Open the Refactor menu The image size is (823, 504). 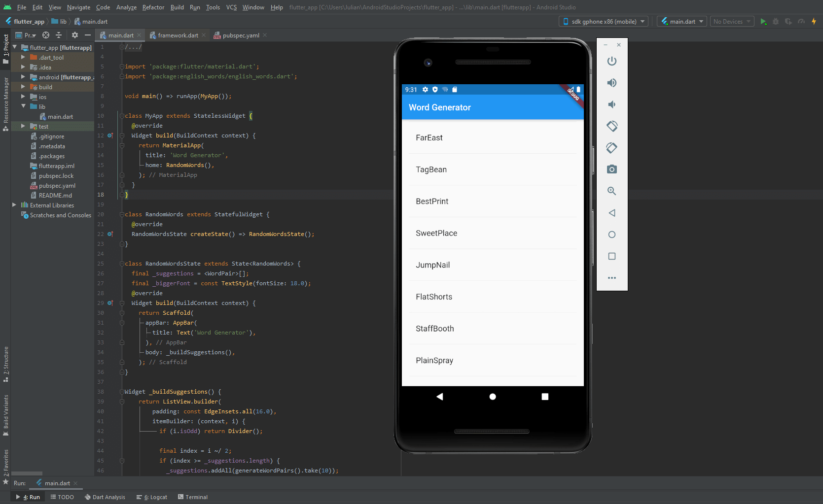153,7
